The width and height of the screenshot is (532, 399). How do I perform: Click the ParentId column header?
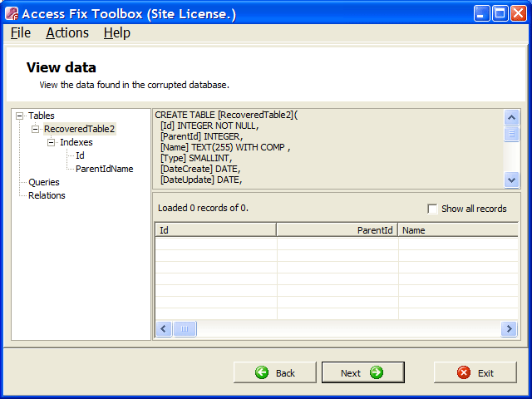[337, 230]
